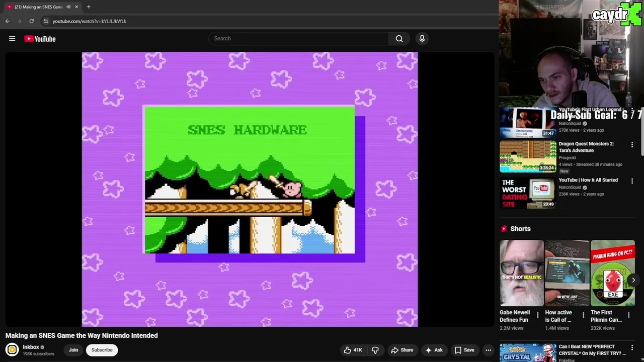
Task: Open a new browser tab
Action: (x=89, y=7)
